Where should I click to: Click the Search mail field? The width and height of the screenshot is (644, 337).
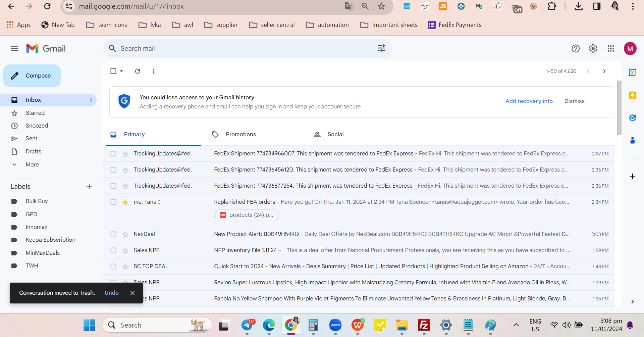248,48
